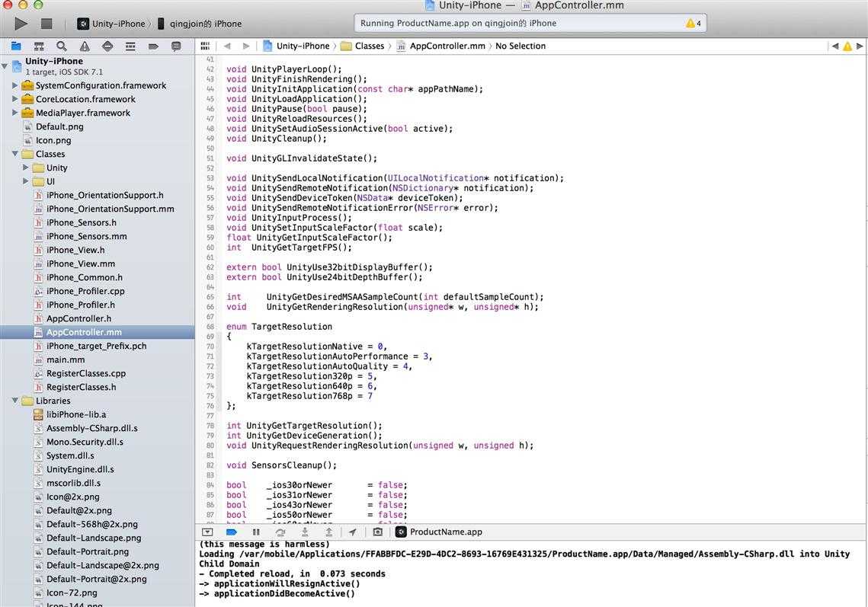Image resolution: width=868 pixels, height=607 pixels.
Task: Open RegisterClasses.cpp file
Action: tap(86, 373)
